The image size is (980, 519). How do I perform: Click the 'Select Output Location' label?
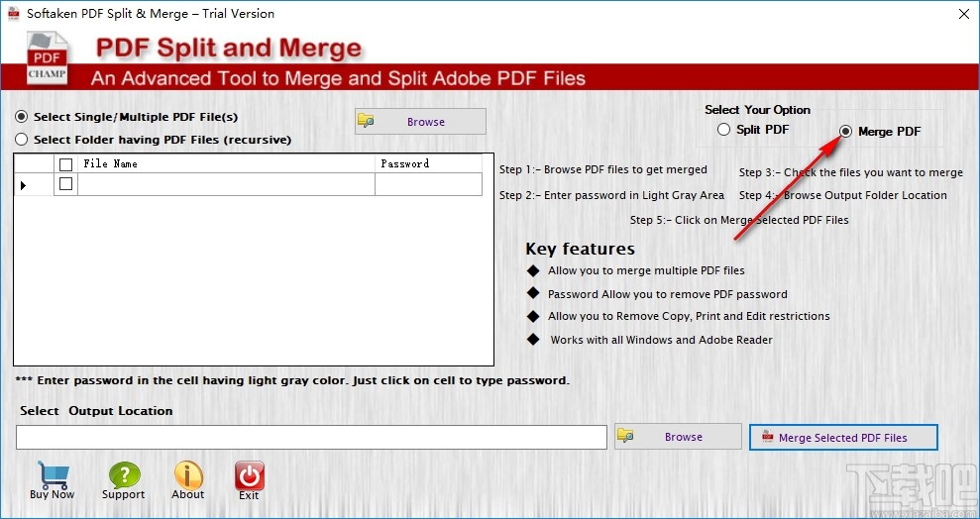(x=96, y=411)
